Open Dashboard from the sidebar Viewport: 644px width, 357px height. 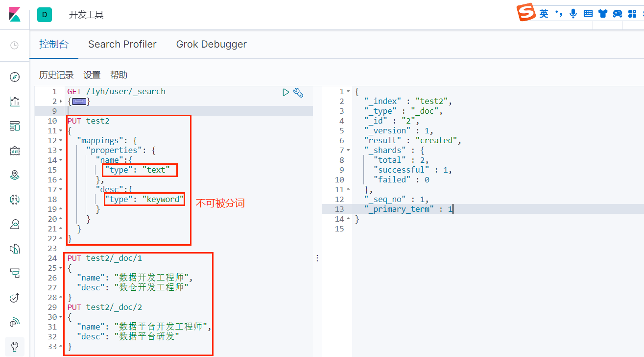[x=15, y=126]
